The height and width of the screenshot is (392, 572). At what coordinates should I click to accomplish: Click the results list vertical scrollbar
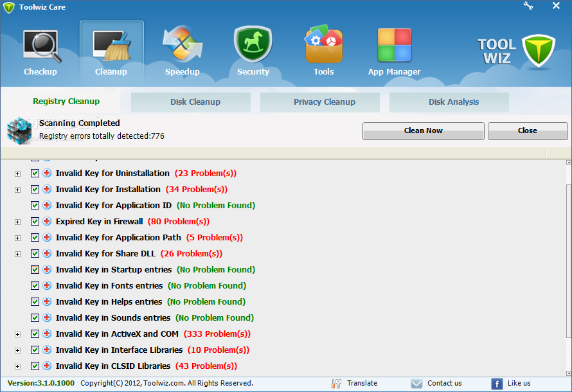569,261
